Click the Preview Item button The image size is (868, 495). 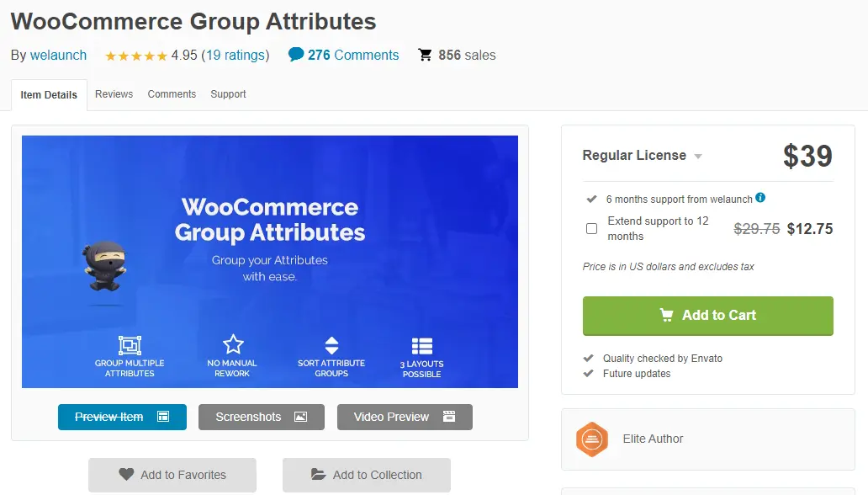tap(122, 417)
